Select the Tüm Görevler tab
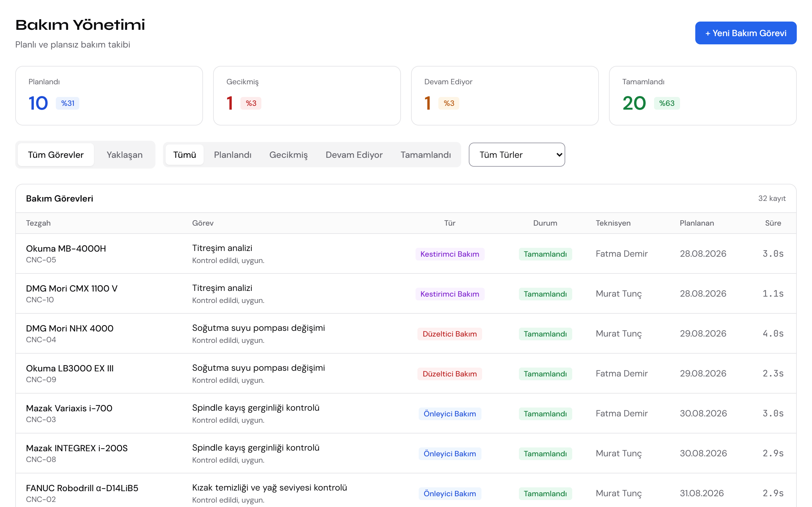The image size is (812, 507). [x=56, y=155]
